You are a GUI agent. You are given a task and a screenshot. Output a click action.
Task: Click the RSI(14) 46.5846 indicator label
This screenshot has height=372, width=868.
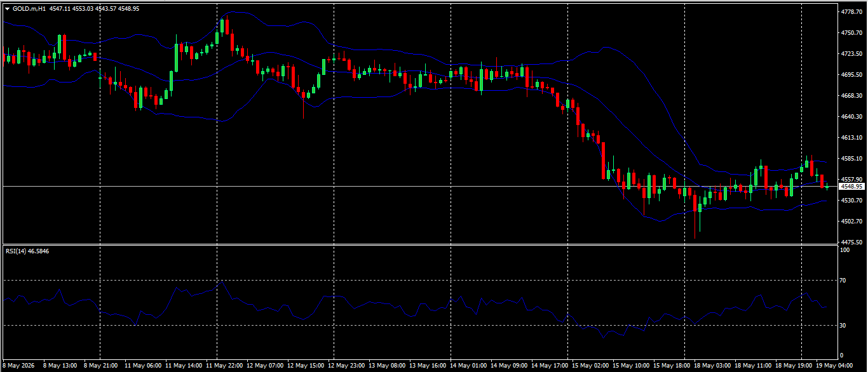pyautogui.click(x=27, y=251)
